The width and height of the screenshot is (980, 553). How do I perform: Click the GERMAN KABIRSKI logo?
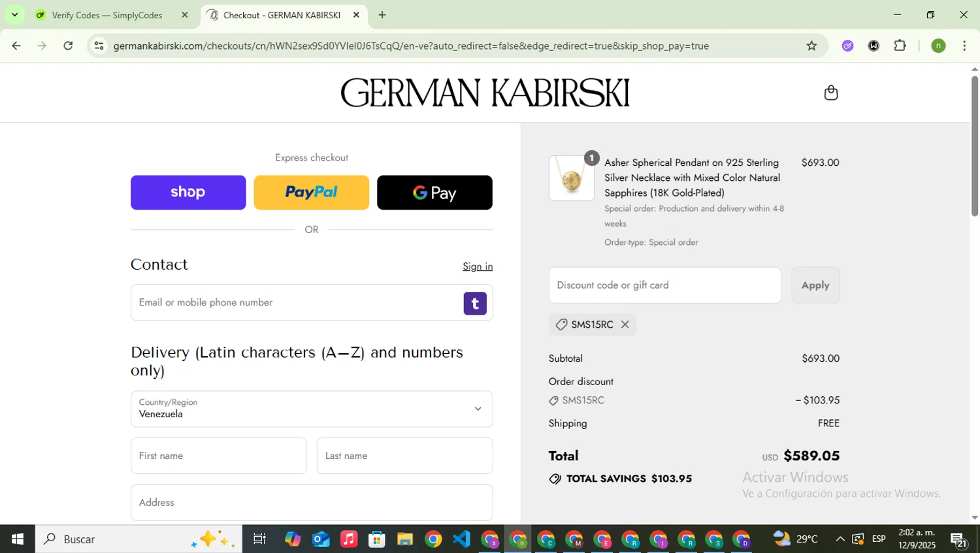click(485, 93)
